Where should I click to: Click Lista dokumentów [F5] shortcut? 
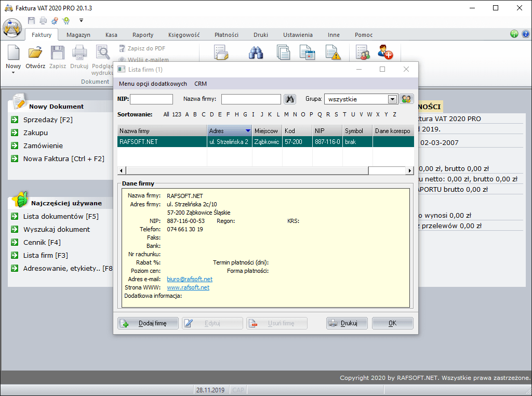pos(61,216)
